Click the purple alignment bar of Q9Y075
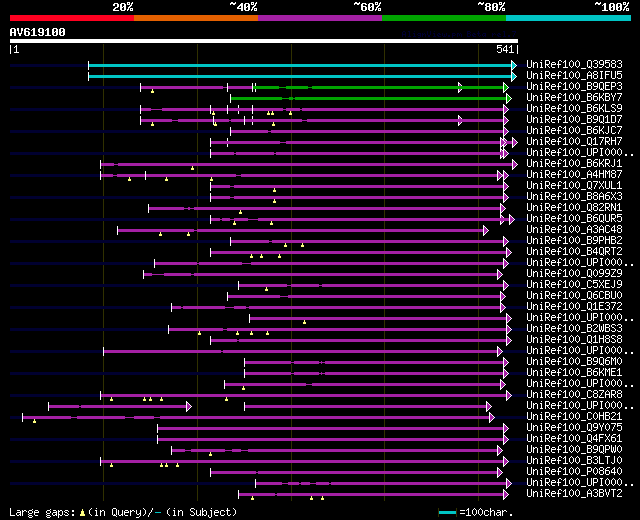640x520 pixels. point(333,428)
